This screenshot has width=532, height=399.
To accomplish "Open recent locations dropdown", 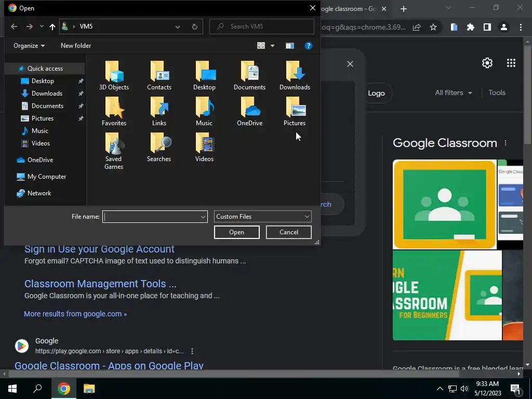I will pyautogui.click(x=42, y=26).
